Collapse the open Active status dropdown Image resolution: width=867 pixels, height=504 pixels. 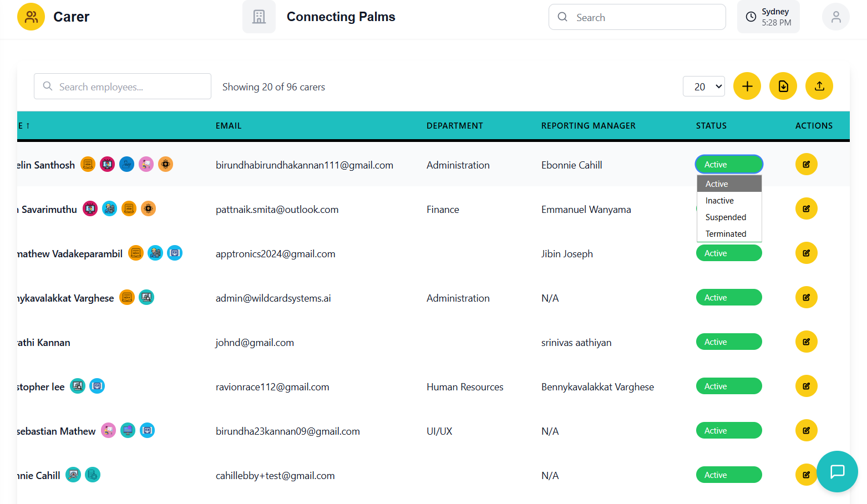(728, 165)
